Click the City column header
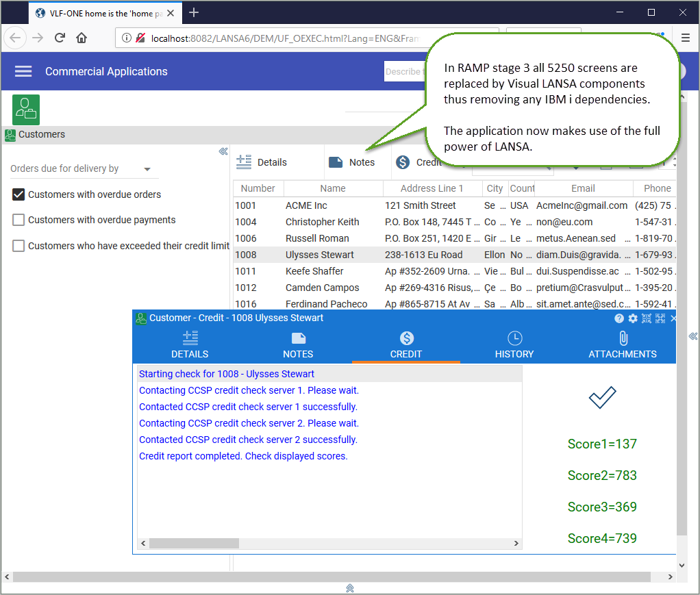 tap(495, 188)
